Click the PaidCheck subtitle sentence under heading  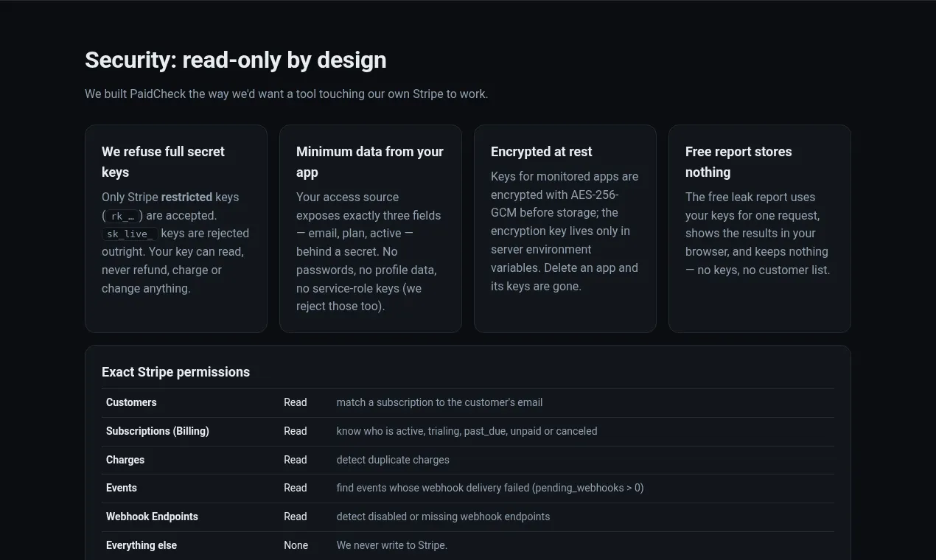[x=287, y=94]
